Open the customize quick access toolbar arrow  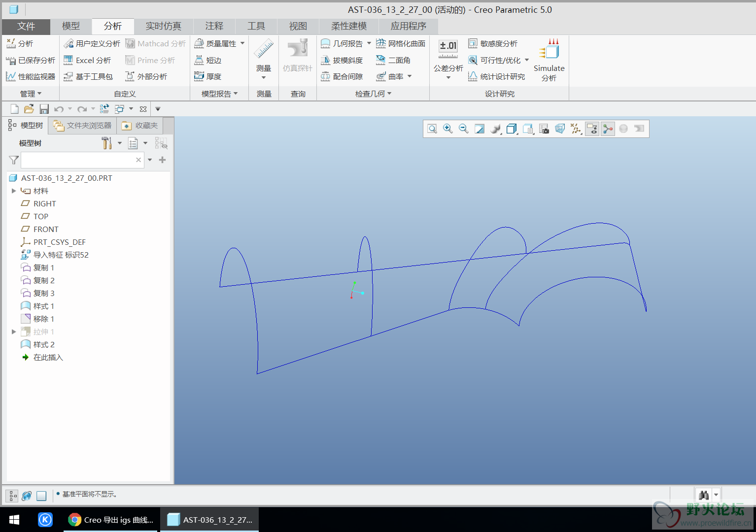[x=158, y=109]
